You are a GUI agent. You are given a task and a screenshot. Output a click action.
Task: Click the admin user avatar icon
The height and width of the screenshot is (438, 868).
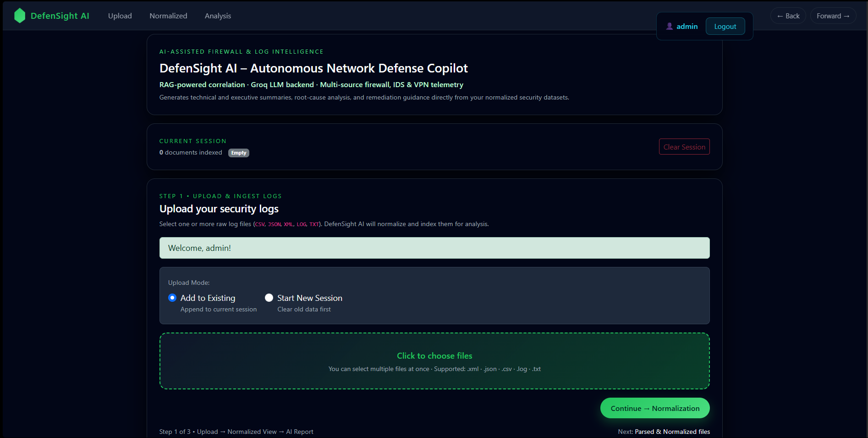670,27
